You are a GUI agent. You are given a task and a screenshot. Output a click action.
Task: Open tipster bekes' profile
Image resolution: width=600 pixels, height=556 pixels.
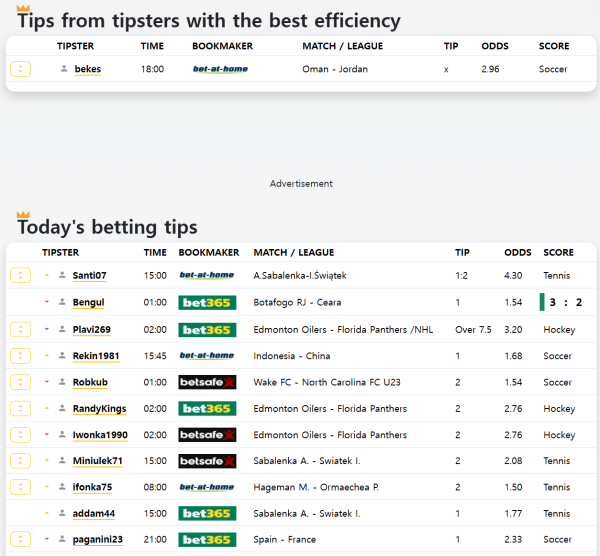(x=88, y=69)
